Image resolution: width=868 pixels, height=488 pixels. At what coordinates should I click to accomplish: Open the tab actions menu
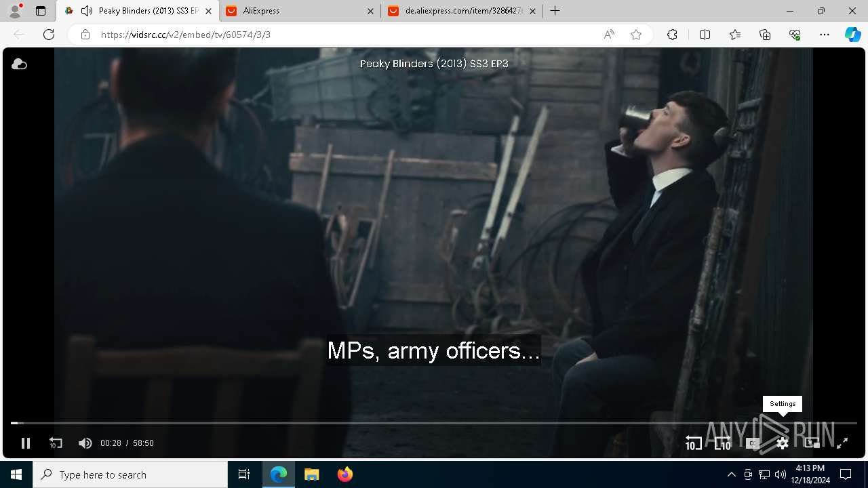pyautogui.click(x=41, y=11)
